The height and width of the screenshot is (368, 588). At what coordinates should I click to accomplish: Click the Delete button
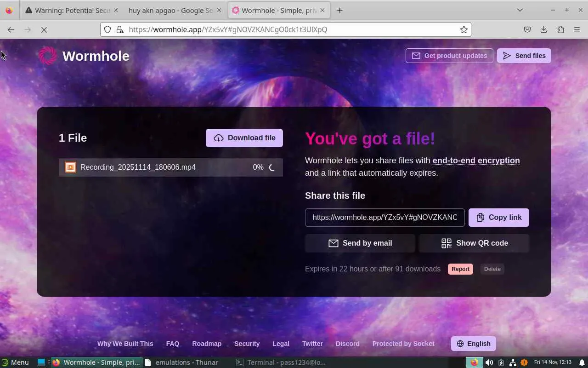pos(492,269)
